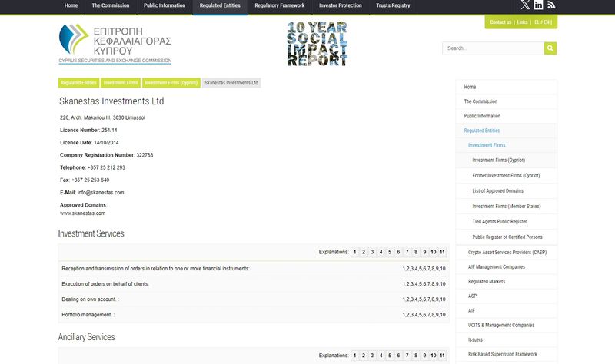This screenshot has height=364, width=615.
Task: Click Investment Services explanation 2
Action: click(x=364, y=252)
